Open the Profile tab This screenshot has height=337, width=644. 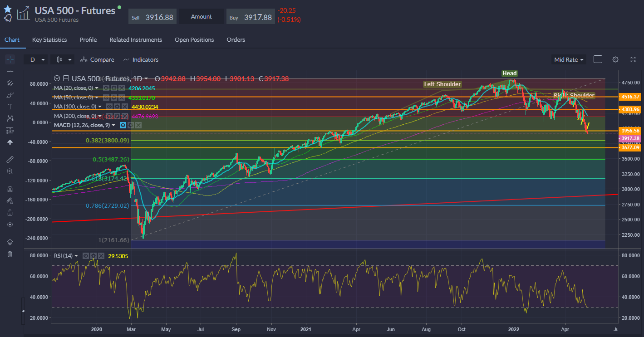tap(88, 39)
